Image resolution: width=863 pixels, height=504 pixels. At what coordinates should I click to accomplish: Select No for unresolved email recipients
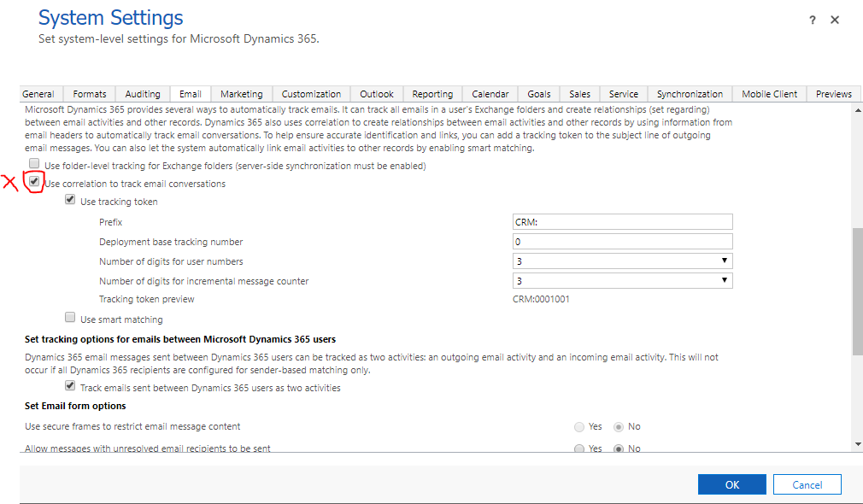[x=619, y=449]
